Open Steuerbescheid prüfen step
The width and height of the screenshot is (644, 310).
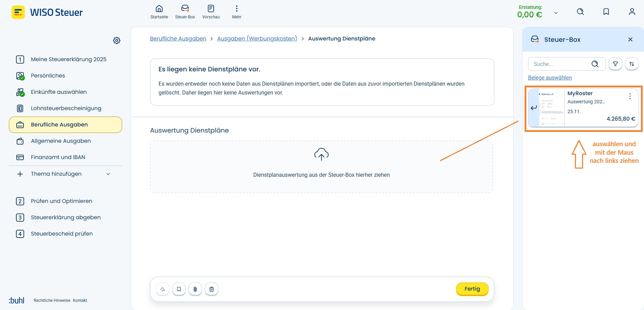click(x=65, y=234)
